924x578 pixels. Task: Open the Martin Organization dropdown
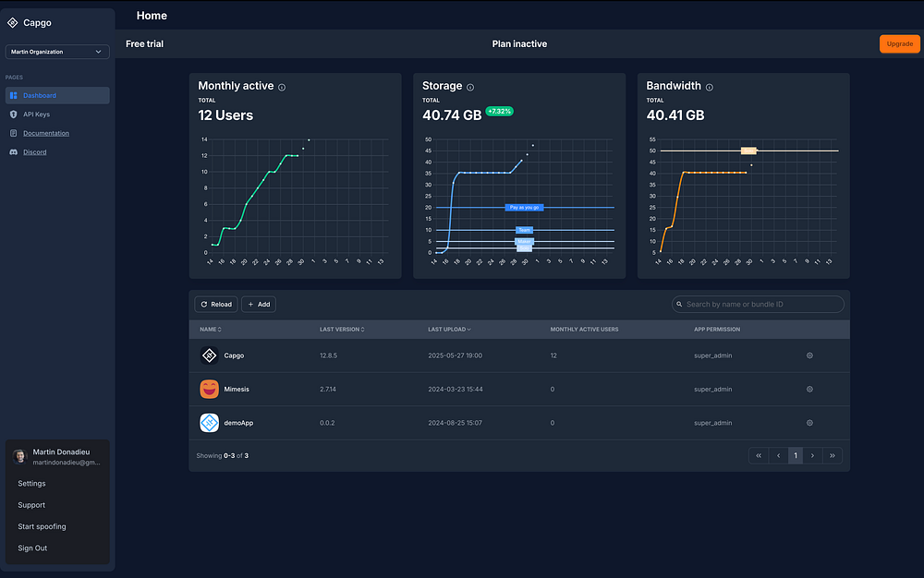pos(57,52)
